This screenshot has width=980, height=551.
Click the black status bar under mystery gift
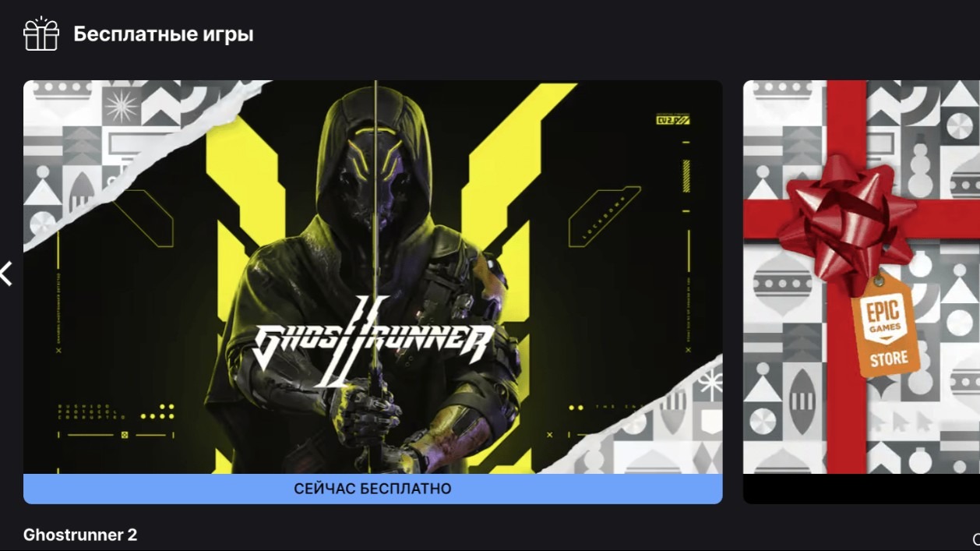(x=862, y=489)
